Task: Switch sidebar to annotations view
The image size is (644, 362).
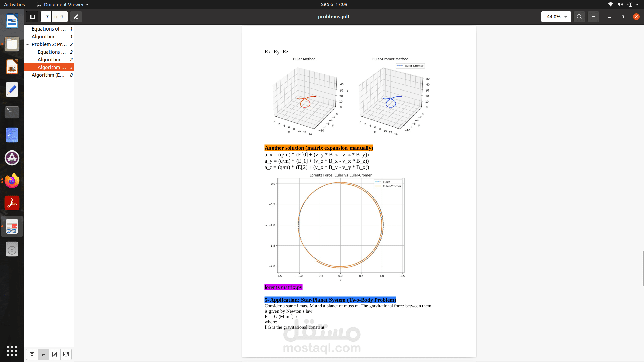Action: [x=55, y=354]
